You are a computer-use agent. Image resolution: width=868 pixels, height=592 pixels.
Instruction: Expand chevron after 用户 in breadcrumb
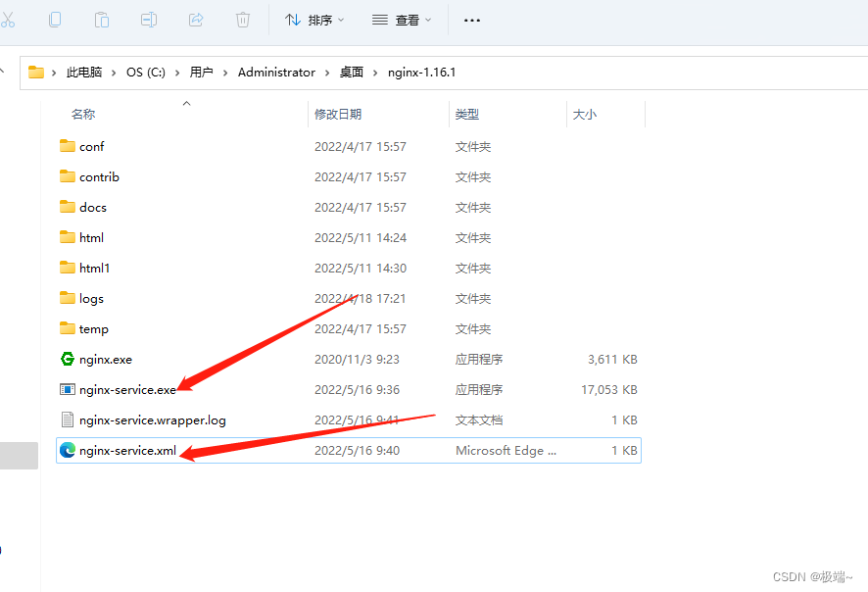(x=225, y=74)
